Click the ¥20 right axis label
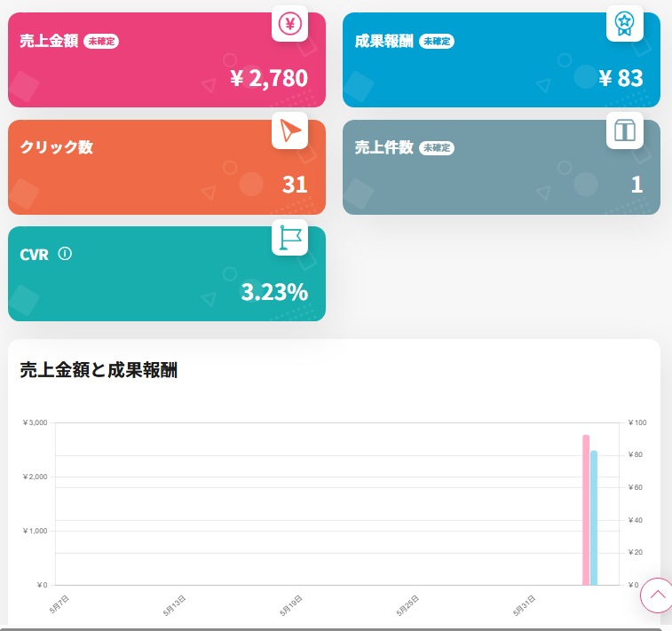Viewport: 672px width, 631px height. pyautogui.click(x=636, y=552)
